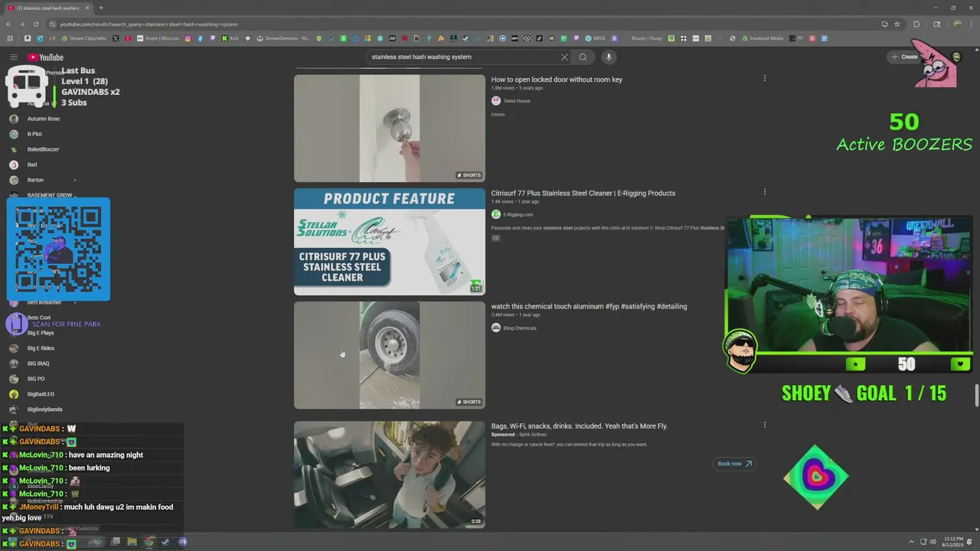The image size is (980, 551).
Task: Open the Imsideout Media bookmark
Action: (763, 38)
